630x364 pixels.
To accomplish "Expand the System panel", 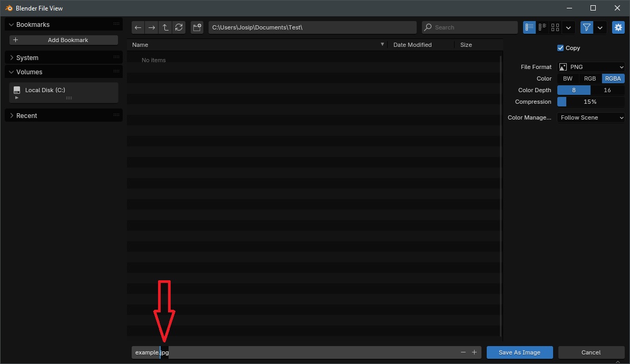I will [11, 57].
